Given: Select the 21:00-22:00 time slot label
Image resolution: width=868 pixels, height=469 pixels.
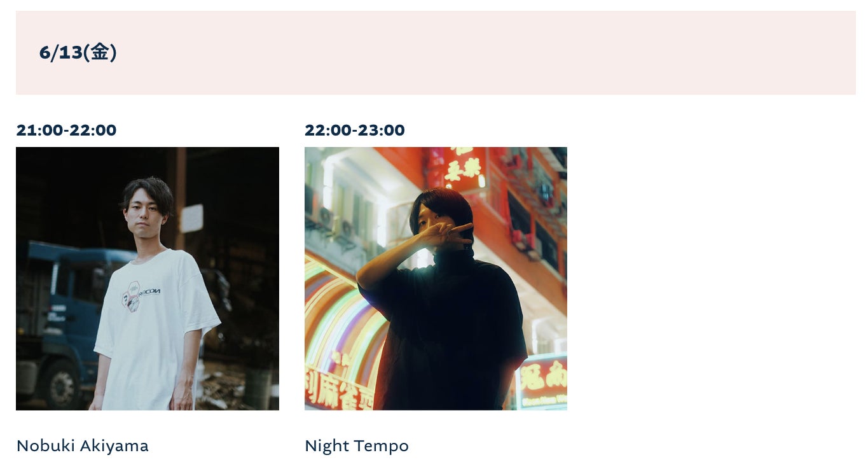Looking at the screenshot, I should (66, 130).
